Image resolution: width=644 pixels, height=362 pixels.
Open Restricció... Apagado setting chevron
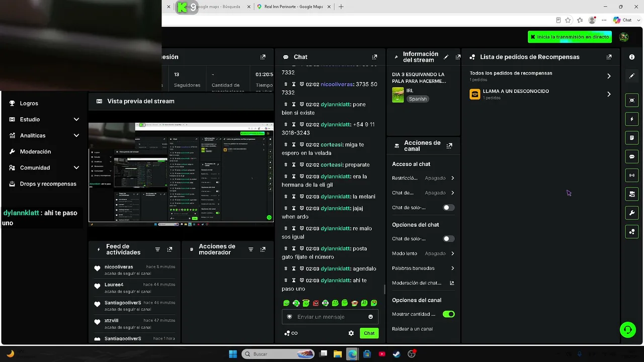coord(452,178)
